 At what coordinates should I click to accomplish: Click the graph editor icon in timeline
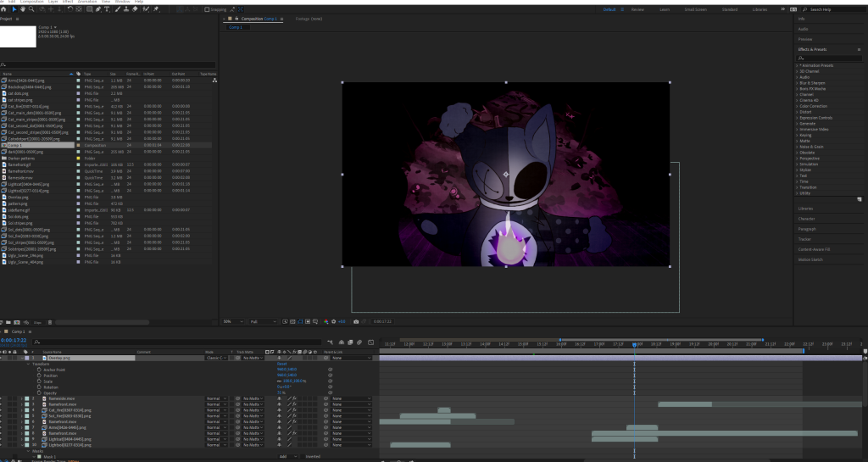[371, 342]
